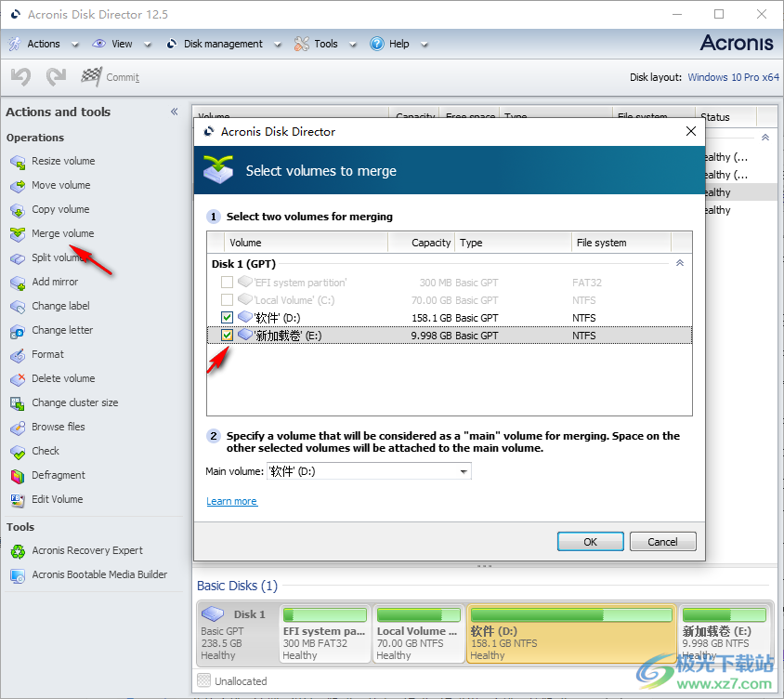Click the Browse files icon
Viewport: 784px width, 699px height.
pyautogui.click(x=18, y=428)
